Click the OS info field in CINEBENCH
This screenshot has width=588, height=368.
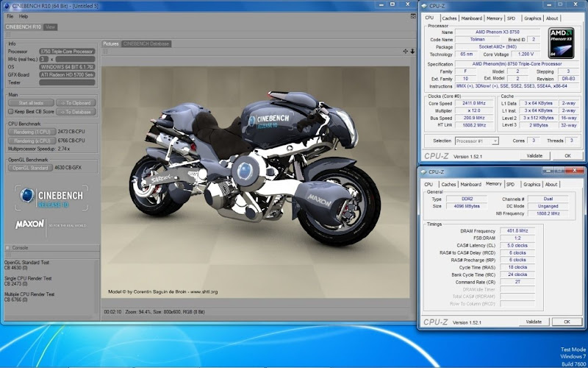coord(67,67)
